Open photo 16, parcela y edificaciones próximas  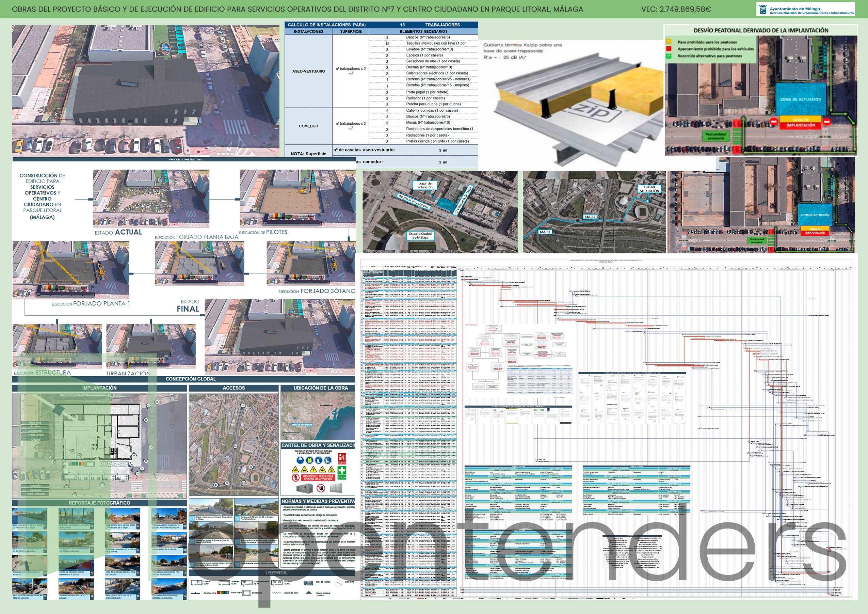169,586
